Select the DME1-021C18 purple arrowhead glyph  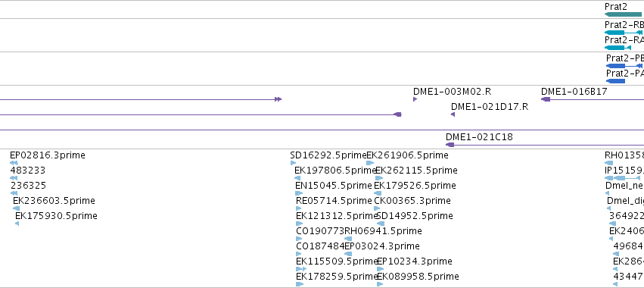click(x=450, y=145)
